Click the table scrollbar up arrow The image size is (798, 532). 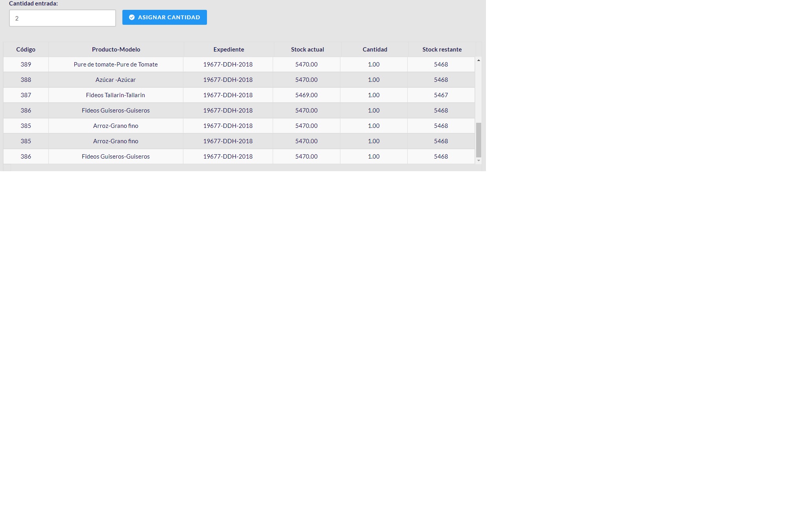click(478, 60)
